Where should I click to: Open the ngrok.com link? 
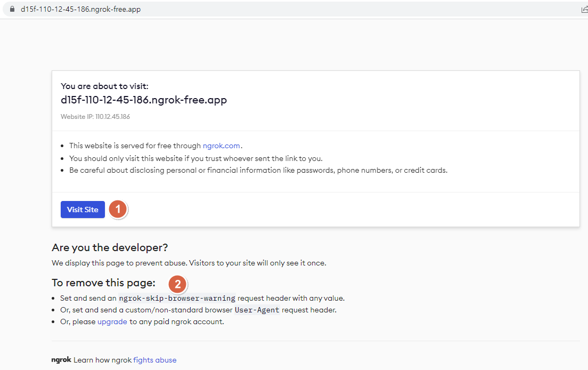[221, 146]
